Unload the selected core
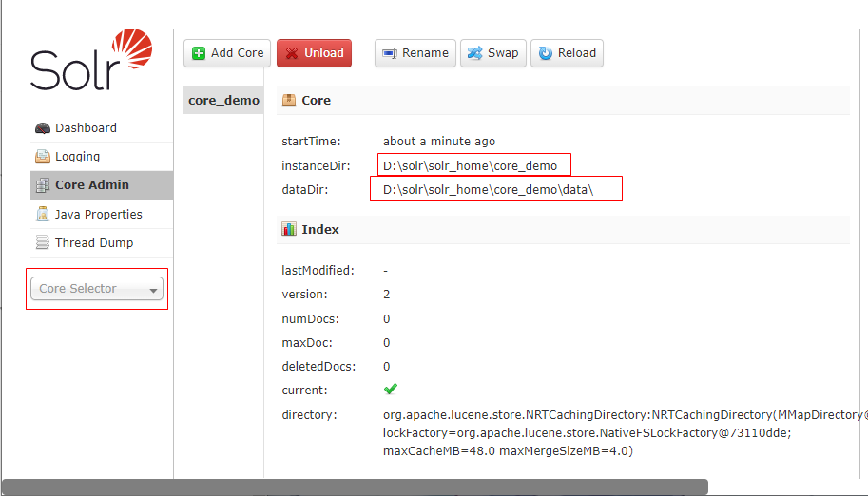Screen dimensions: 868x496 (x=314, y=53)
